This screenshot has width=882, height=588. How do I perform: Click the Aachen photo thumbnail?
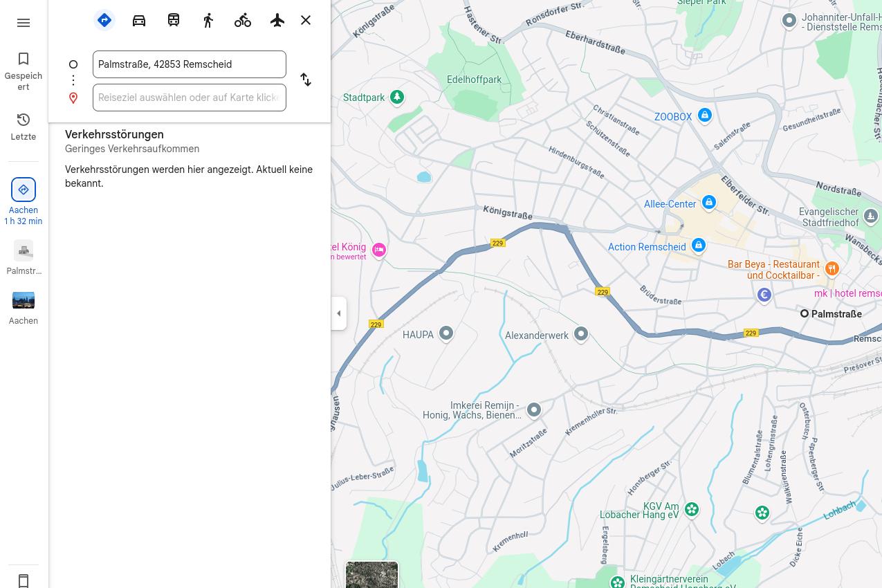(x=24, y=300)
